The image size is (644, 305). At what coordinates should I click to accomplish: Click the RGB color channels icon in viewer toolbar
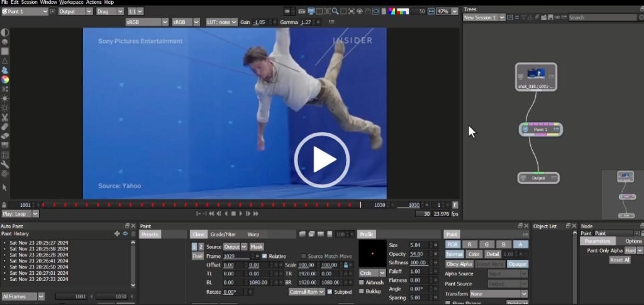[x=391, y=11]
